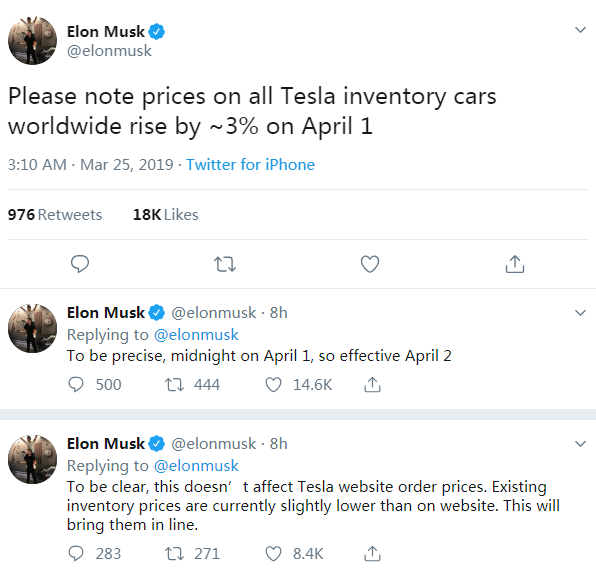This screenshot has width=596, height=572.
Task: Reply to the midnight April 1 tweet
Action: click(x=76, y=385)
